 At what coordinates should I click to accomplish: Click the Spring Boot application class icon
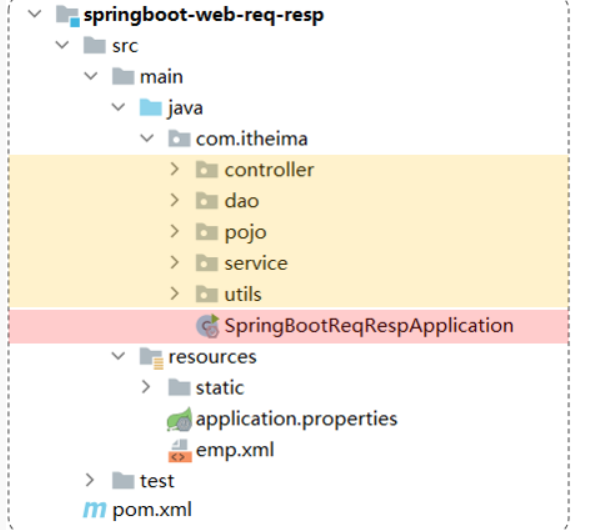208,326
